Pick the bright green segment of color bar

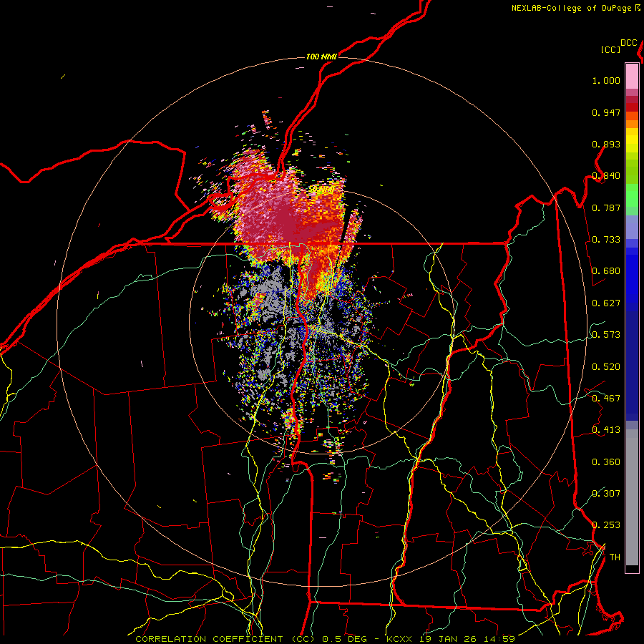point(632,195)
